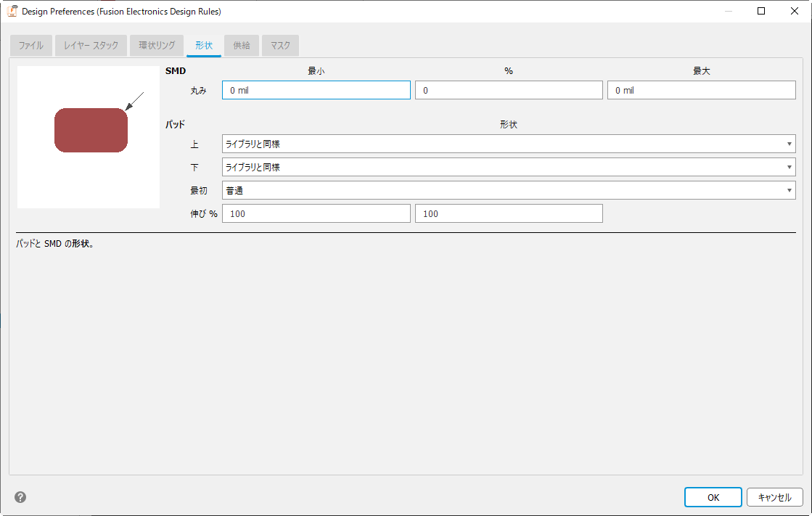Click the second 伸び % field
This screenshot has width=812, height=516.
coord(509,213)
